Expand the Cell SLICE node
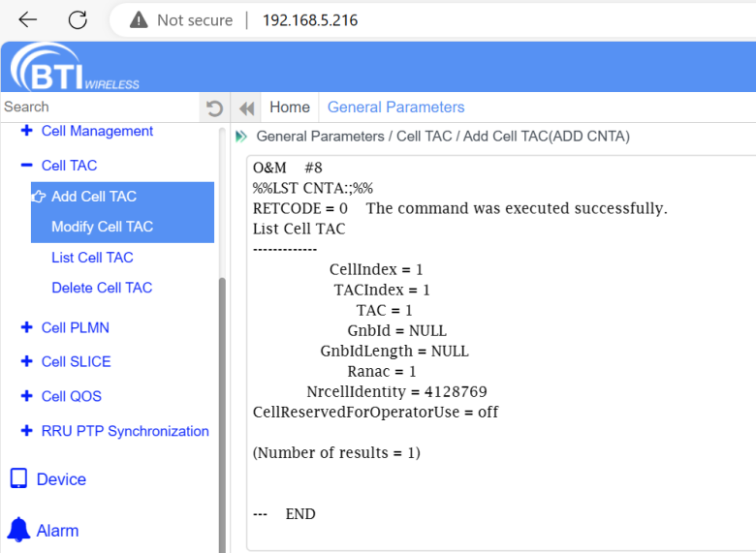This screenshot has width=756, height=553. point(26,361)
